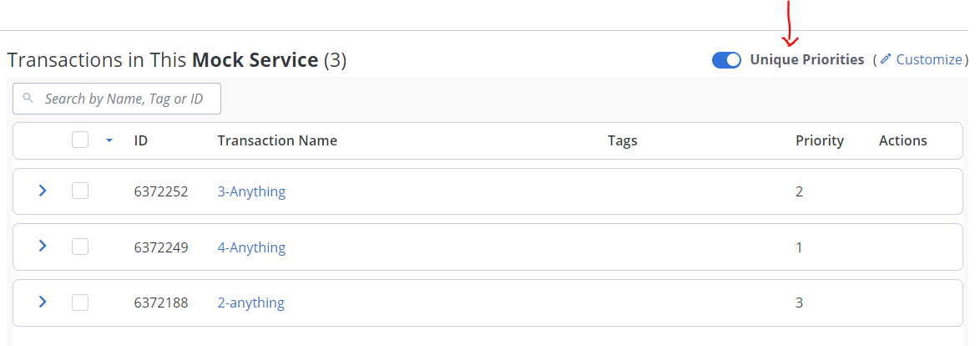This screenshot has width=980, height=346.
Task: Click the Priority column header
Action: pos(820,140)
